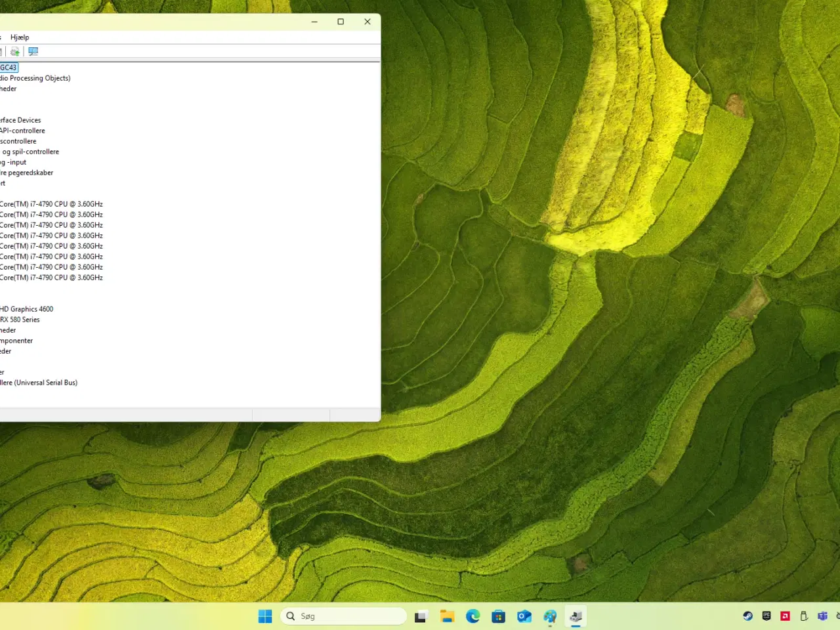
Task: Click the update driver toolbar icon
Action: click(14, 52)
